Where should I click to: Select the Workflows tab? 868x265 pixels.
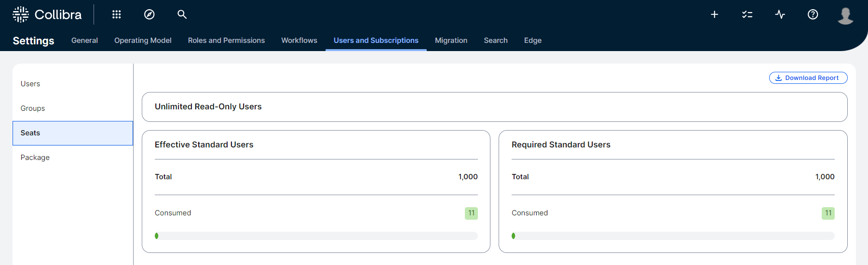(x=299, y=40)
